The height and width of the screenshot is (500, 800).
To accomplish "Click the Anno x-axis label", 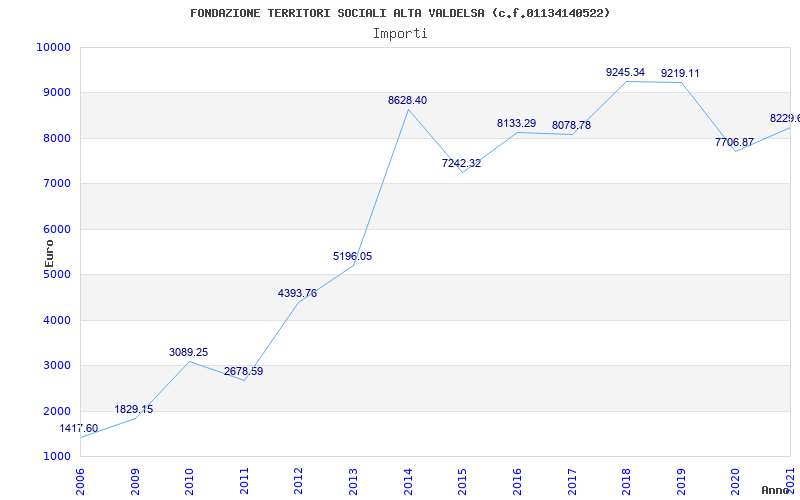I will click(775, 490).
